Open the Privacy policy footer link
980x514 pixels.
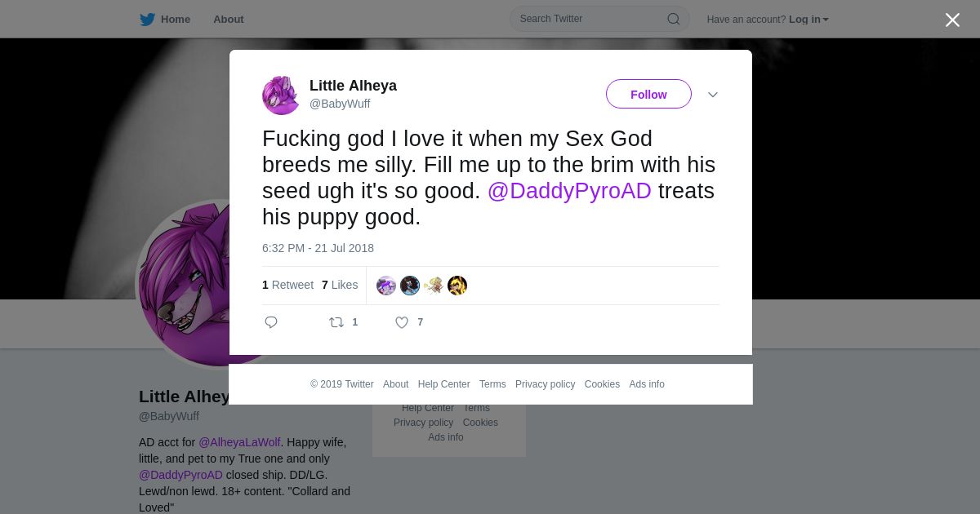pos(545,384)
